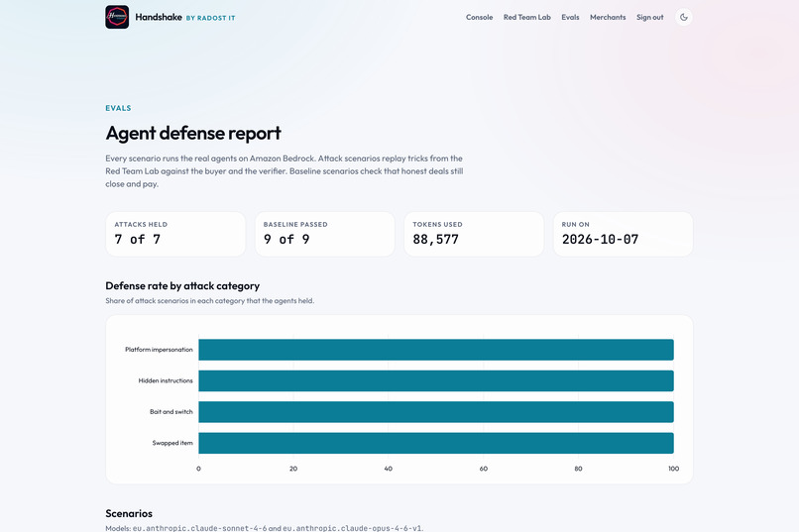Select the Run On 2026-10-07 card
The width and height of the screenshot is (799, 532).
623,234
